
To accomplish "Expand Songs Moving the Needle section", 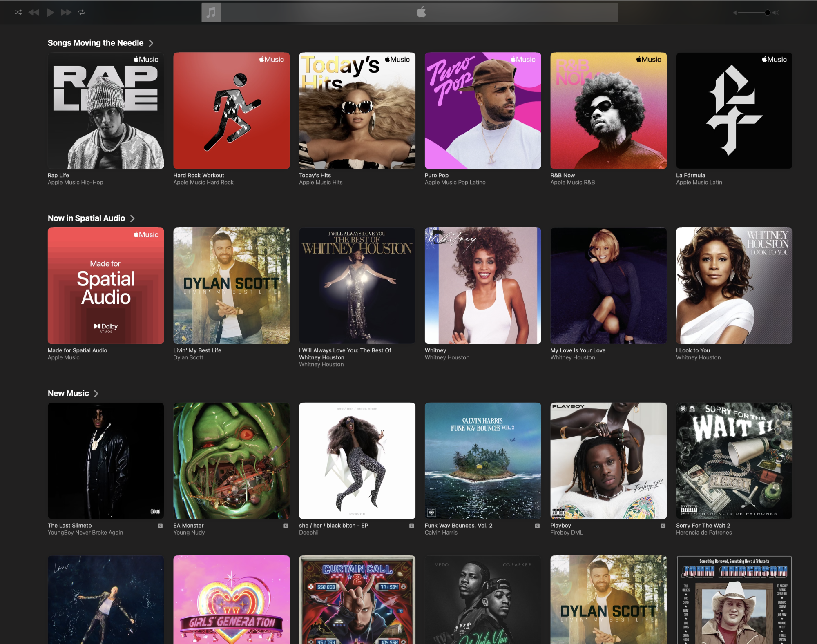I will pos(151,43).
